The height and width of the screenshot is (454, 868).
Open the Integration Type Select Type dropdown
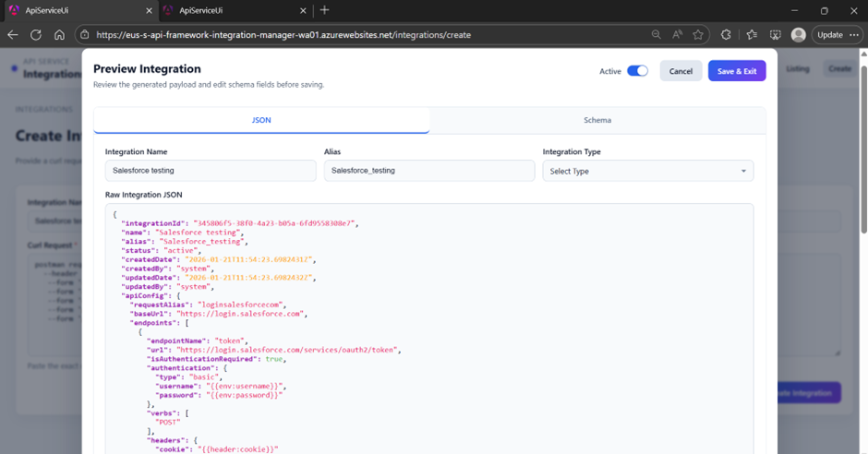[x=647, y=171]
